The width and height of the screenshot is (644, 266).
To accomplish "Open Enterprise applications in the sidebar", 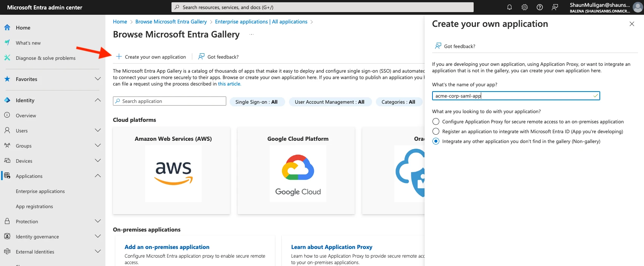I will coord(40,191).
